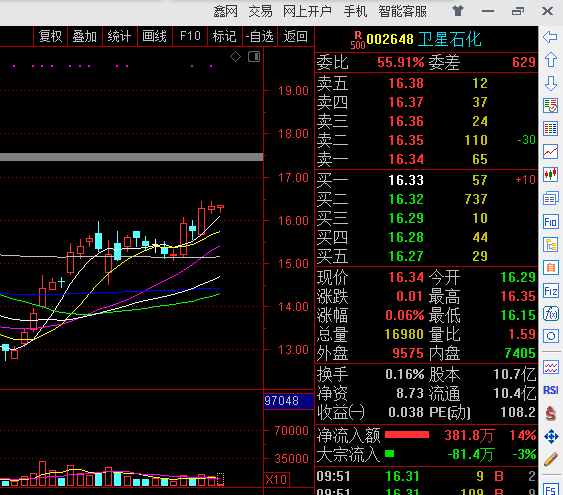Screen dimensions: 563x495
Task: Open the candlestick K-line chart icon
Action: point(550,175)
